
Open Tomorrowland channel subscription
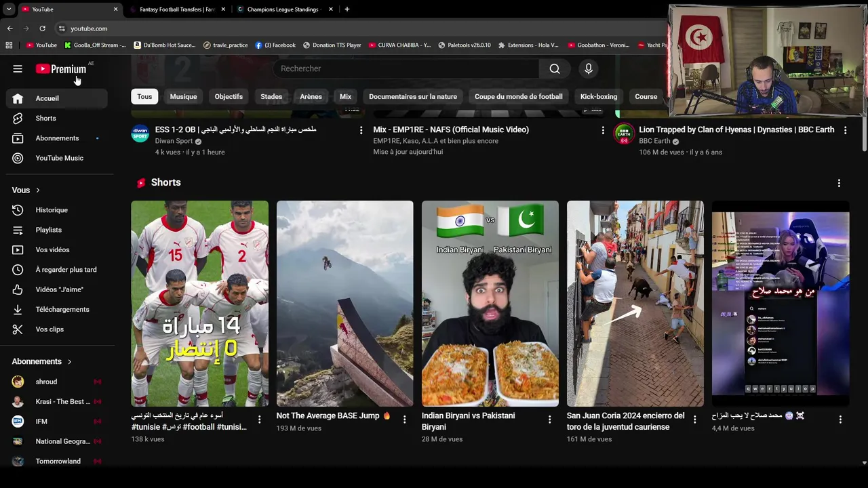point(58,462)
